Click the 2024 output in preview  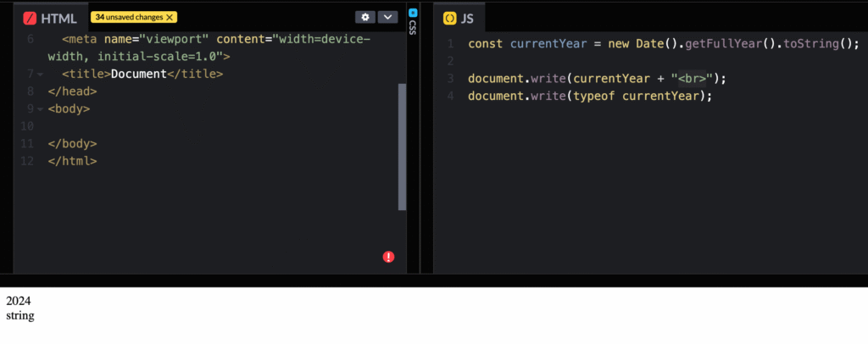pos(17,301)
